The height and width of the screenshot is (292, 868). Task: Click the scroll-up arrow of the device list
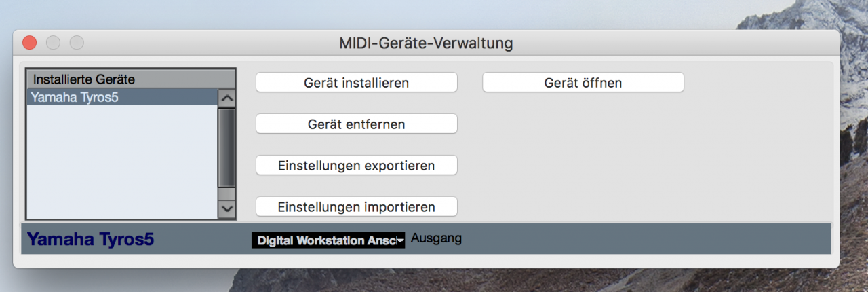click(226, 98)
